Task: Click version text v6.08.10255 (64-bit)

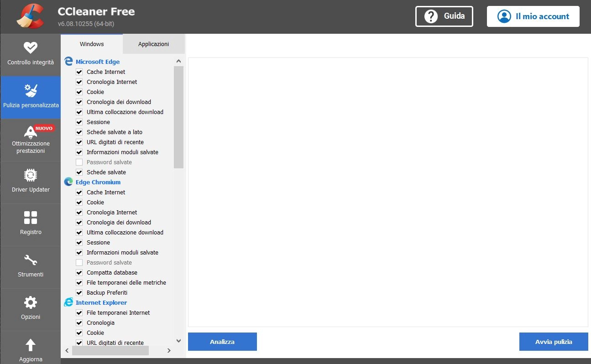Action: point(86,24)
